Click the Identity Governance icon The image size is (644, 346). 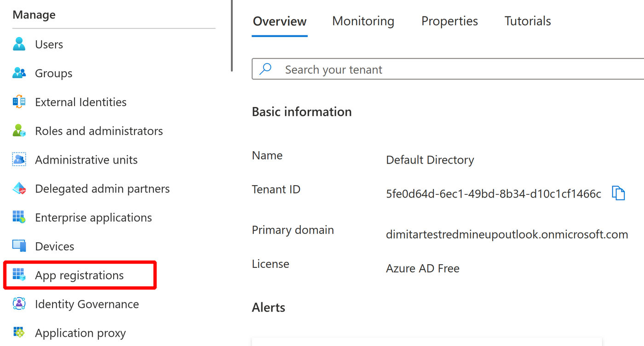pos(19,304)
